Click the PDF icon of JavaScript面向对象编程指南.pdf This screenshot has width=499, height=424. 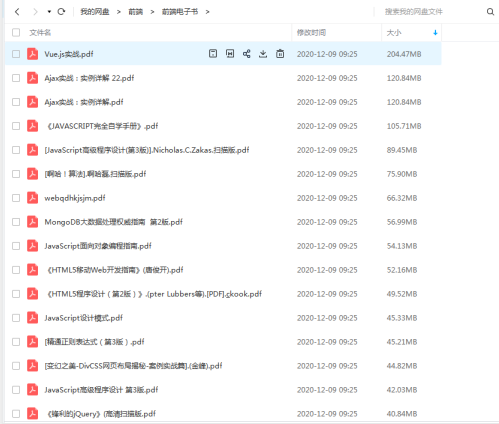click(x=32, y=246)
